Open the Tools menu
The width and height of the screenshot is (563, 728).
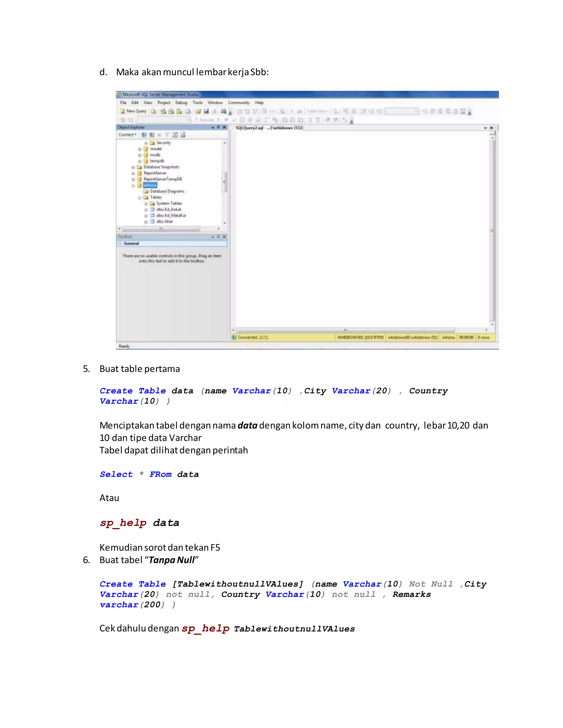tap(197, 103)
